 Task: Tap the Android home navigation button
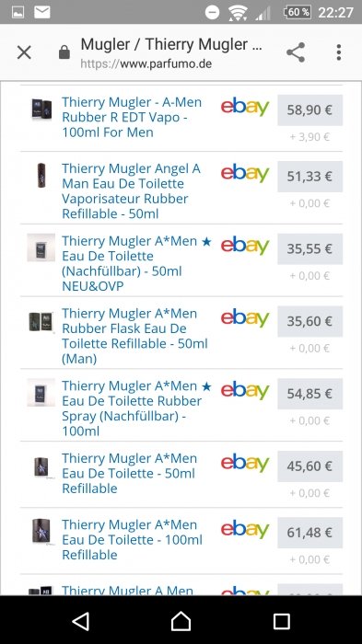coord(181,621)
